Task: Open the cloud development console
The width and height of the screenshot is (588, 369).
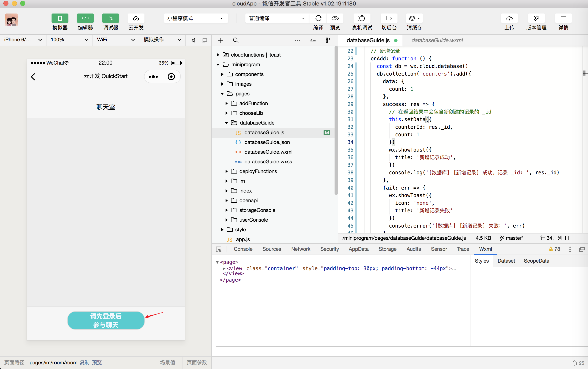Action: [x=136, y=18]
